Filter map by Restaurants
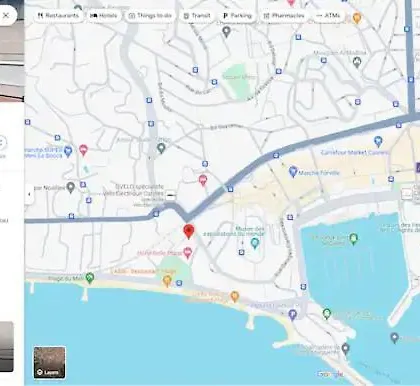Viewport: 420px width, 386px height. [x=58, y=15]
